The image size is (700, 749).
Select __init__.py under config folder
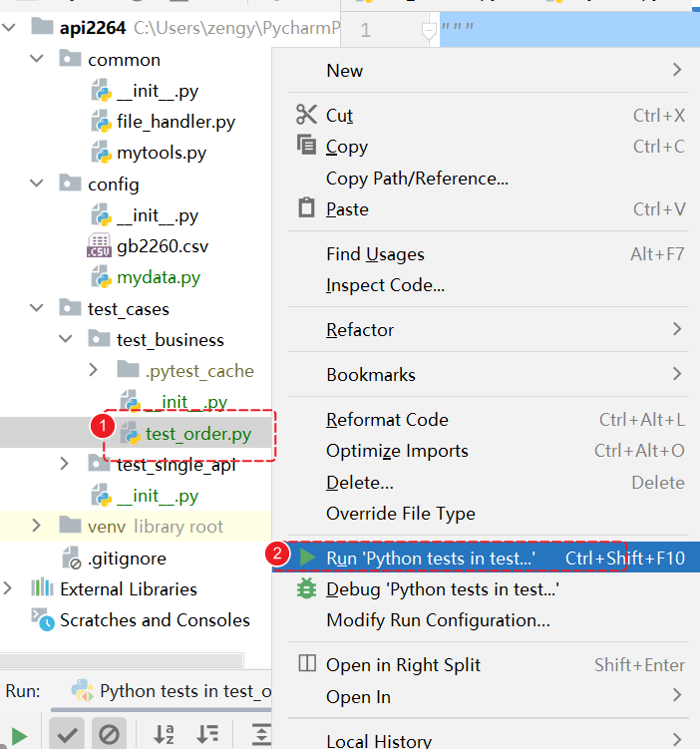tap(158, 215)
